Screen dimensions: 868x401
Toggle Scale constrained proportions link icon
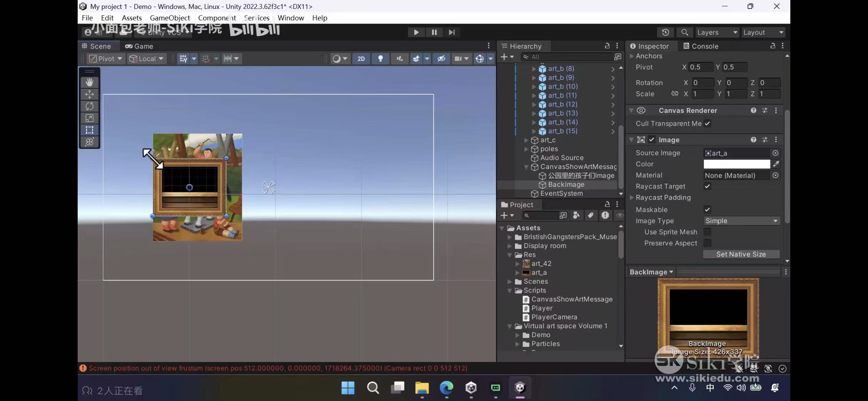(x=675, y=94)
